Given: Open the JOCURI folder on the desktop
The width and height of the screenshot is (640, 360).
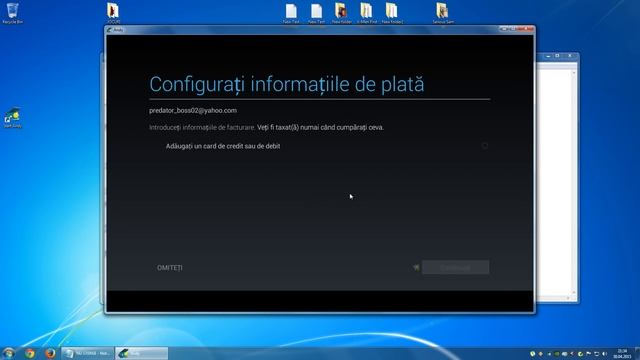Looking at the screenshot, I should (113, 13).
